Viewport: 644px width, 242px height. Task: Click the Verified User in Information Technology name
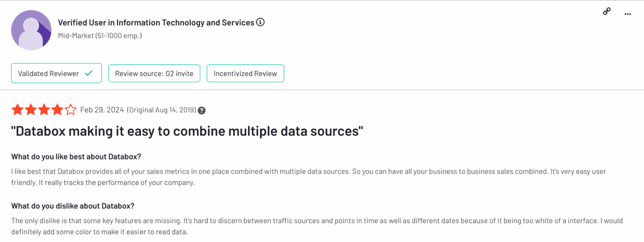coord(156,23)
